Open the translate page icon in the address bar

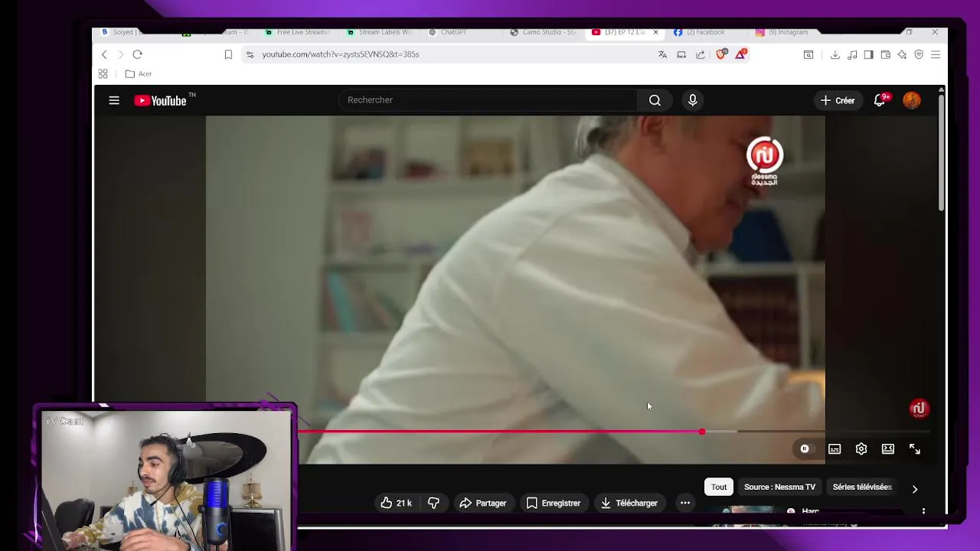[x=662, y=54]
